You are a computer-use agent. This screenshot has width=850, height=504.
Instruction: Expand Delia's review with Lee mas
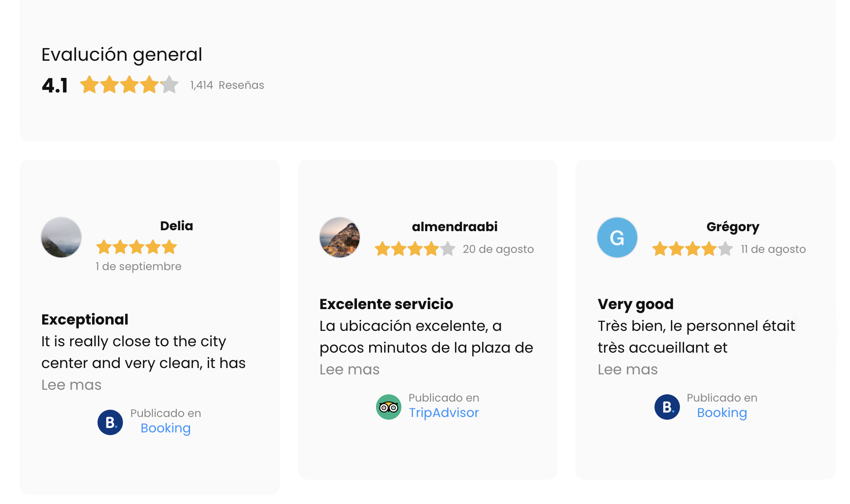[71, 385]
